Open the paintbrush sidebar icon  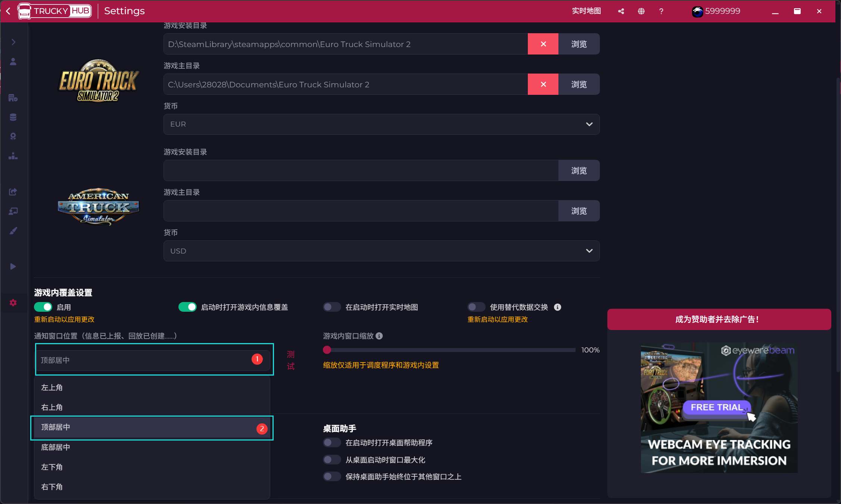(13, 231)
